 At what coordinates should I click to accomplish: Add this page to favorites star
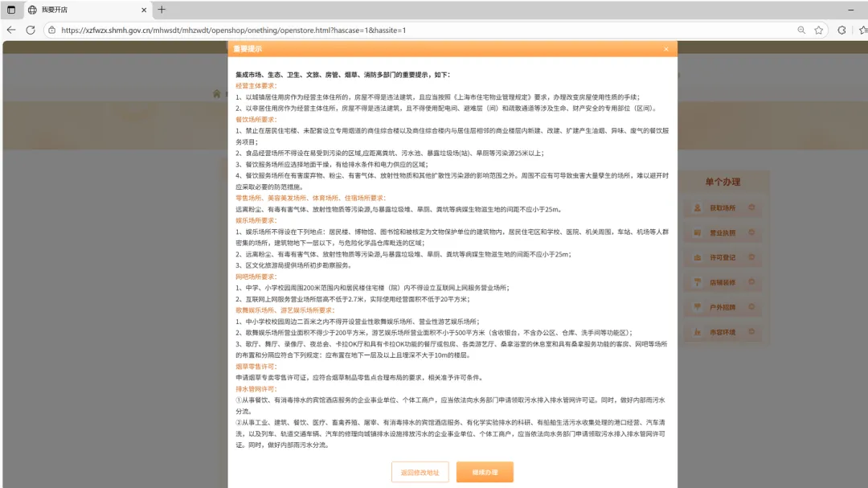tap(819, 30)
